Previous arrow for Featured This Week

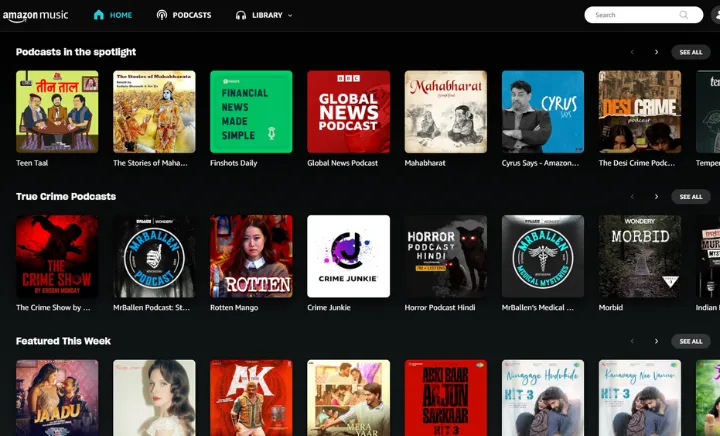pos(632,341)
